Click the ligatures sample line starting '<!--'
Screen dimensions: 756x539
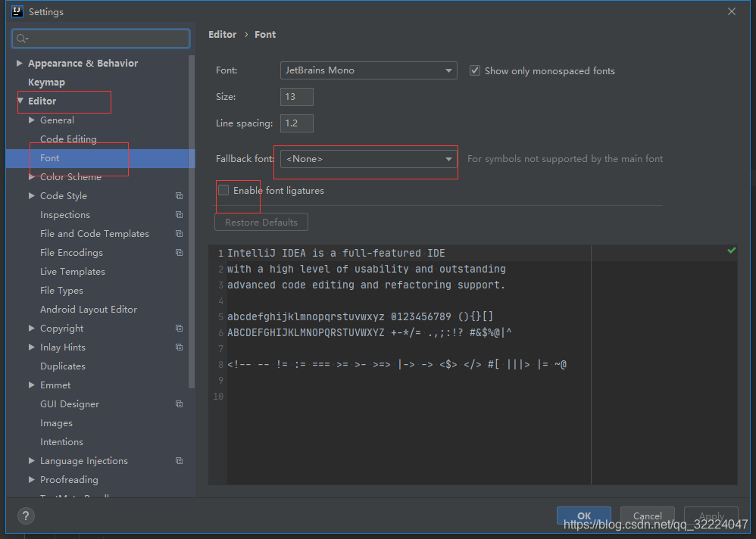[x=397, y=364]
